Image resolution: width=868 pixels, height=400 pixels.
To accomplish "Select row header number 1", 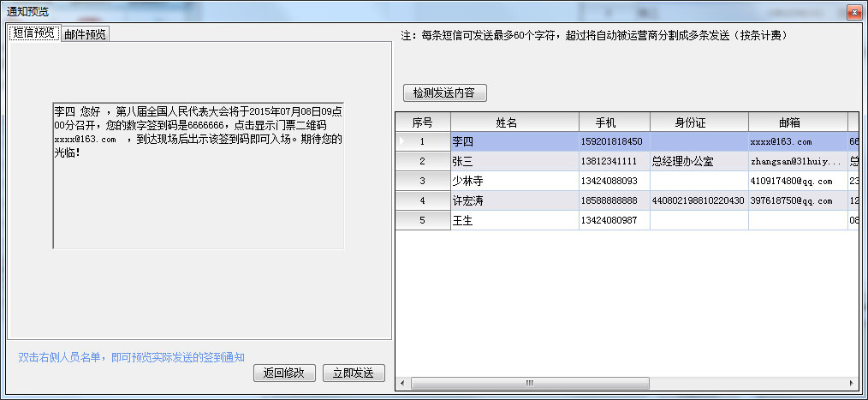I will click(423, 141).
